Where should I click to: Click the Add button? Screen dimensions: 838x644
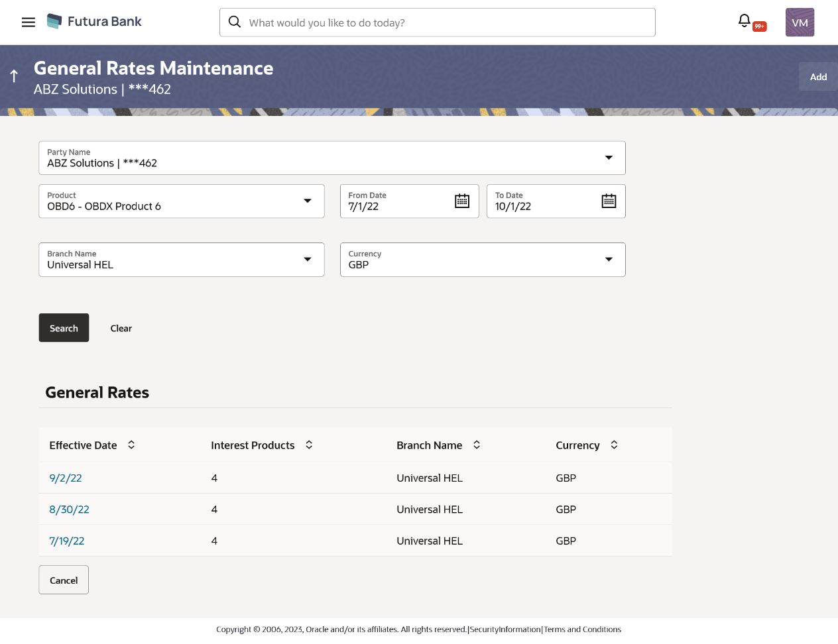coord(818,77)
